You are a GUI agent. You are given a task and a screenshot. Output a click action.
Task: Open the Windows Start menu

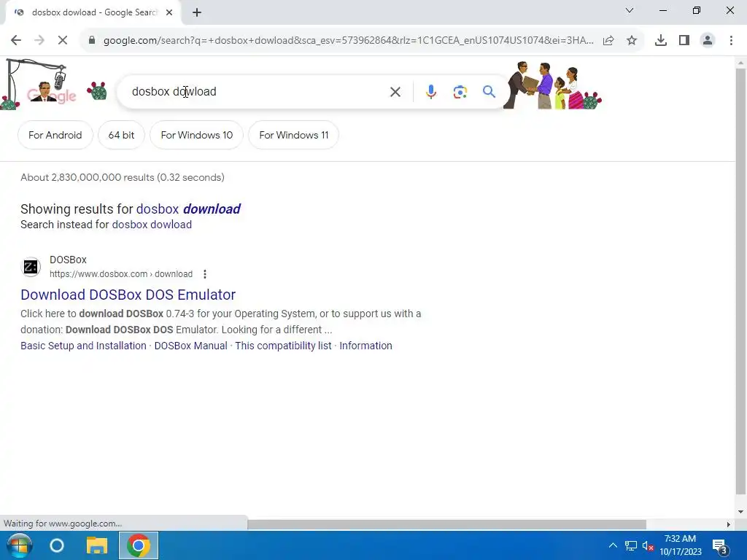(19, 545)
